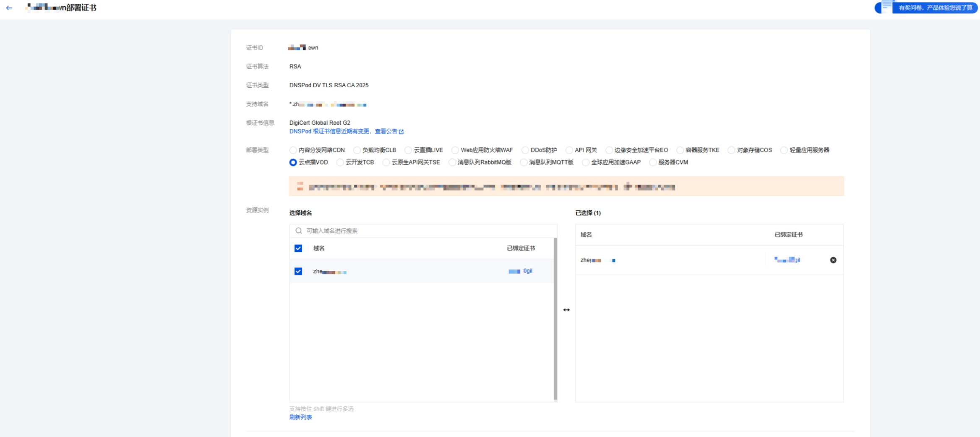The width and height of the screenshot is (980, 437).
Task: Open the 查看公告 announcement link
Action: (386, 131)
